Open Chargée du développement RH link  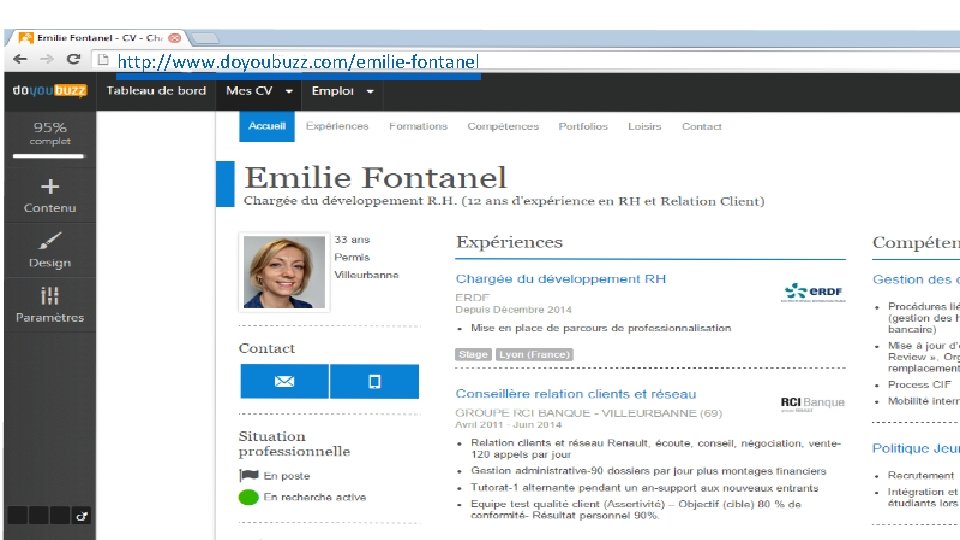(x=561, y=279)
